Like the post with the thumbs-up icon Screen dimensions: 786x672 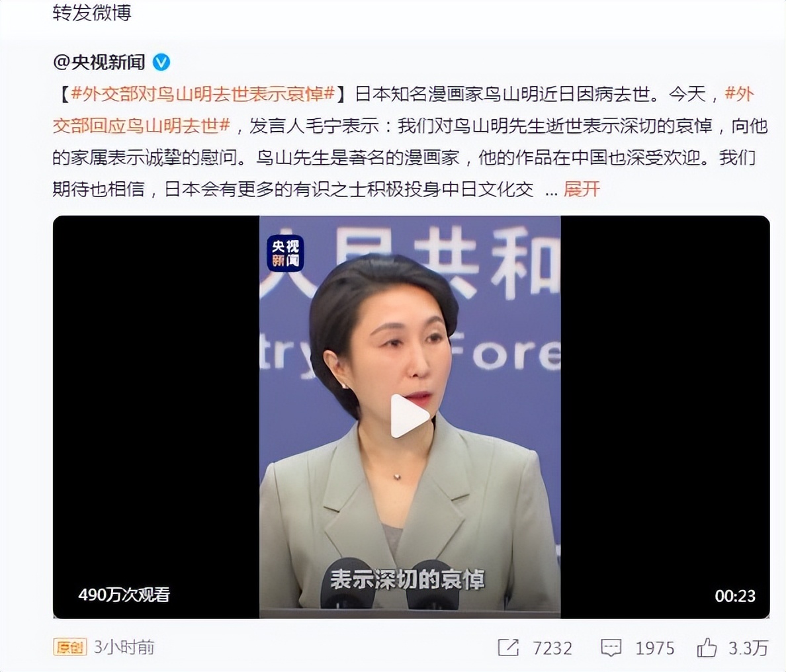click(707, 648)
